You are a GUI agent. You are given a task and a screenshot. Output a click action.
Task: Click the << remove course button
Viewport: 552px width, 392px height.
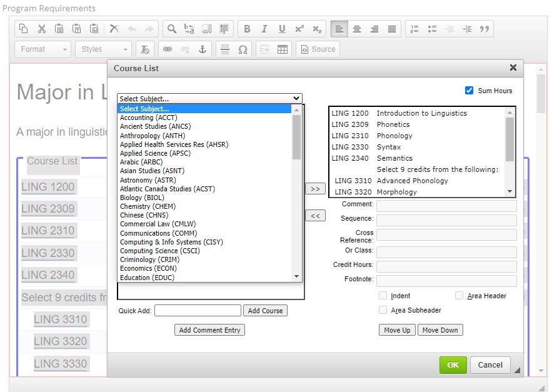point(316,216)
